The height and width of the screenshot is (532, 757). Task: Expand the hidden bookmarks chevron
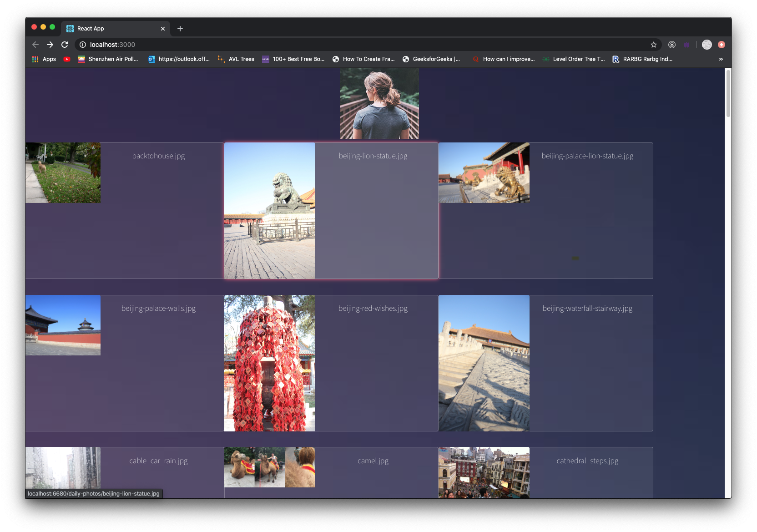[x=721, y=59]
